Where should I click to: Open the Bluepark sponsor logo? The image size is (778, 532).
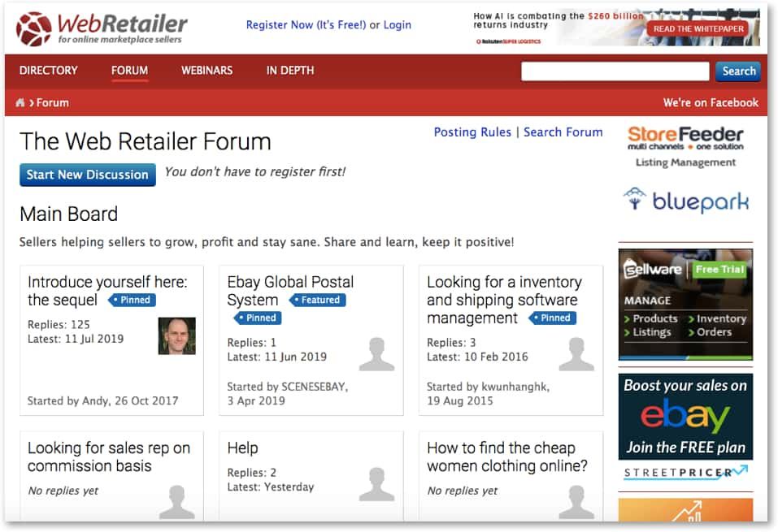685,200
